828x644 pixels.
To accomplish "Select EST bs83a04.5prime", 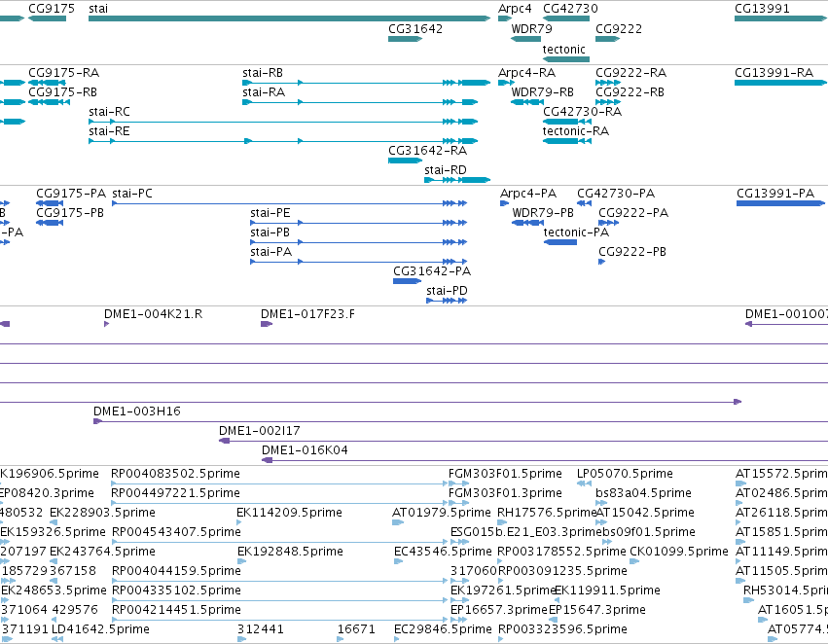I will pos(601,503).
